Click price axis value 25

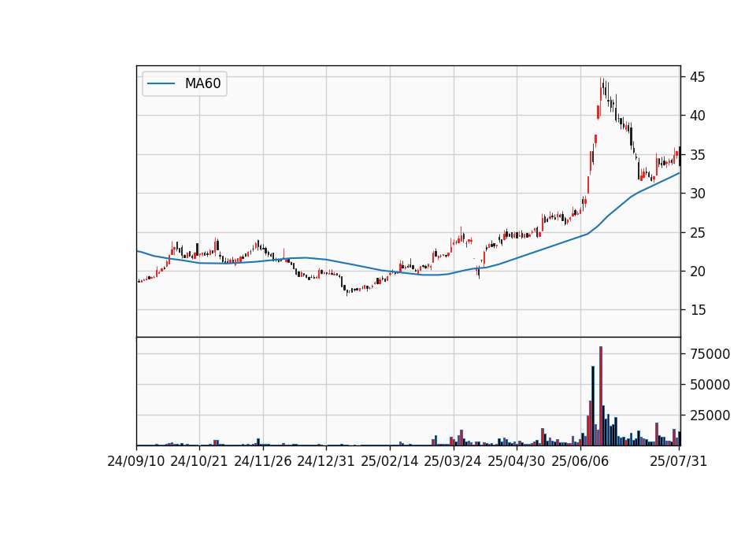coord(698,233)
